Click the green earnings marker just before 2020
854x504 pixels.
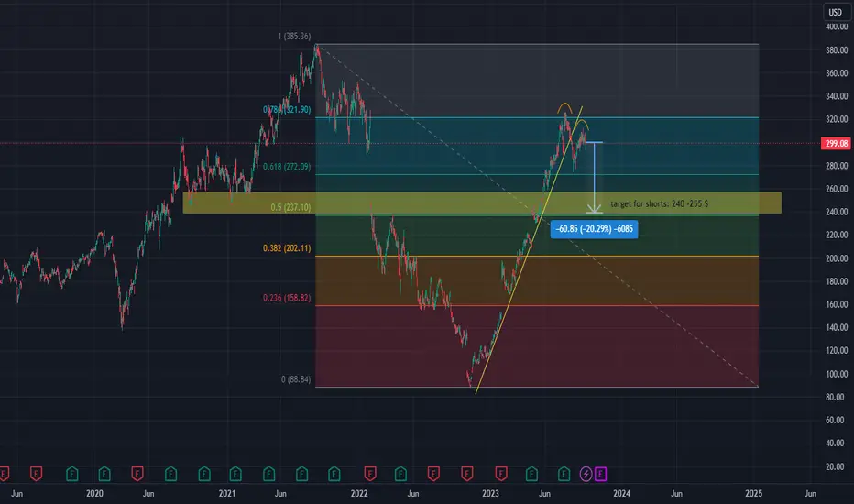click(71, 474)
